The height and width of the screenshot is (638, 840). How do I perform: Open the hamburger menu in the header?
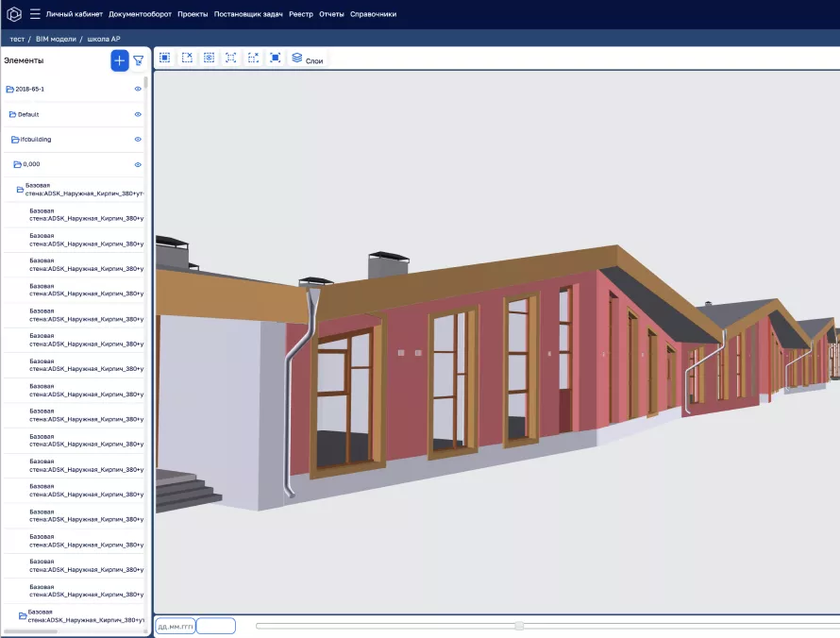35,14
